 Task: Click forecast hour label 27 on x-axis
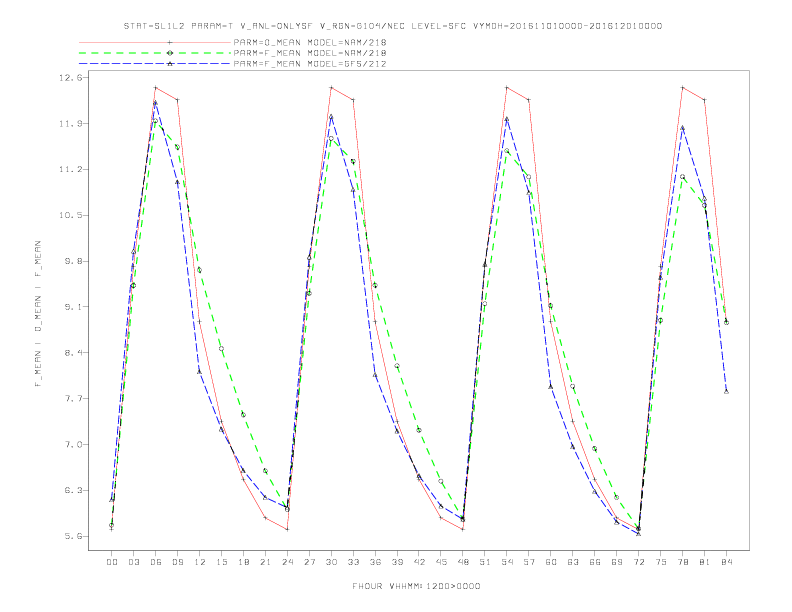point(310,562)
